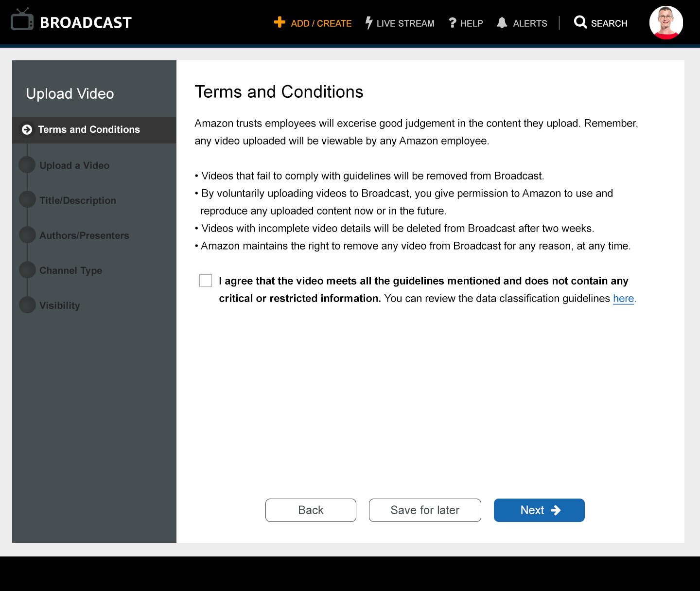Click the orange plus icon for Add / Create
The height and width of the screenshot is (591, 700).
click(x=280, y=22)
